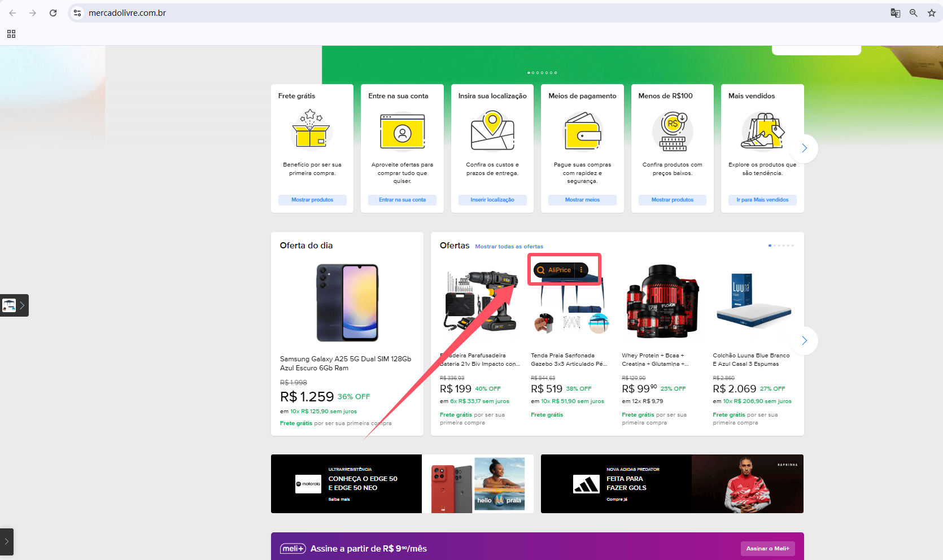Click the Assinar o Meli+ button
Viewport: 943px width, 560px height.
coord(767,549)
